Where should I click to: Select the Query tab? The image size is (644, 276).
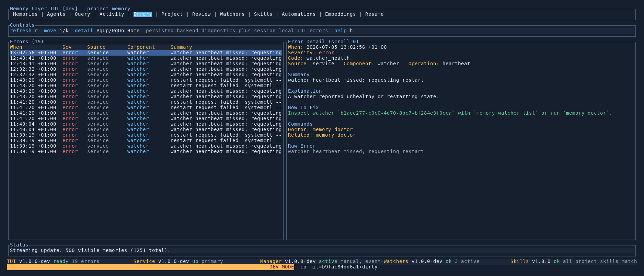(x=82, y=14)
